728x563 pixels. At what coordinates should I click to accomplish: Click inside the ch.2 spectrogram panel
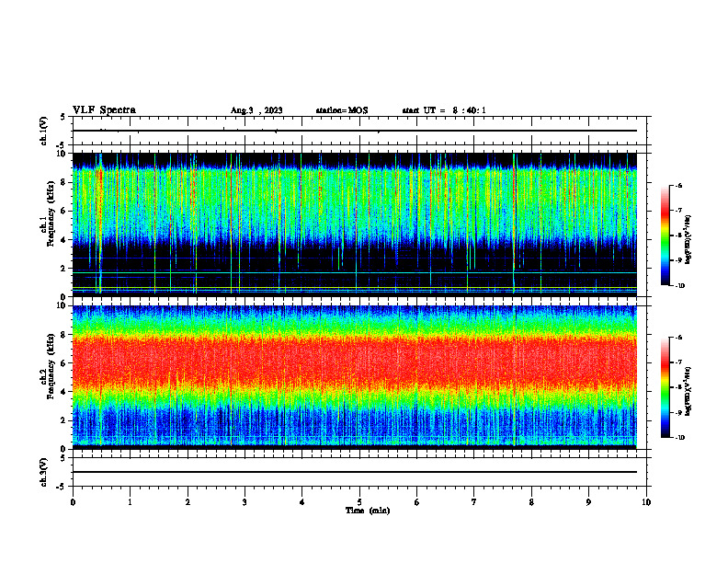pyautogui.click(x=354, y=376)
